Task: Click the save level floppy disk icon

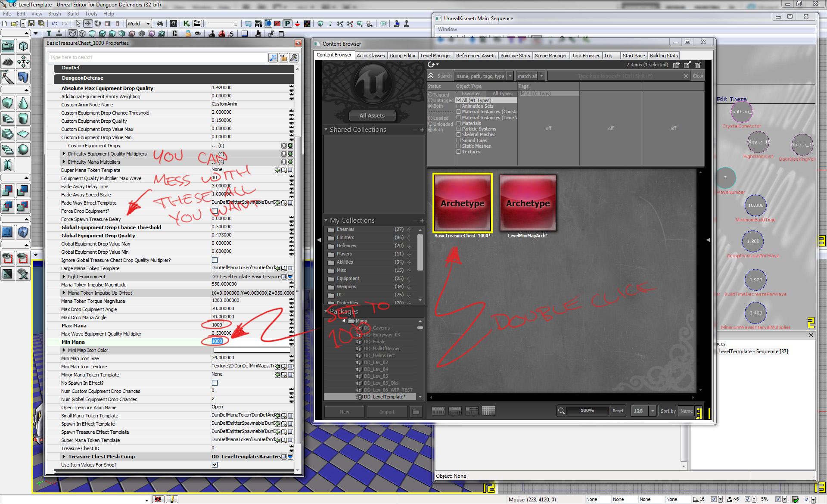Action: coord(31,24)
